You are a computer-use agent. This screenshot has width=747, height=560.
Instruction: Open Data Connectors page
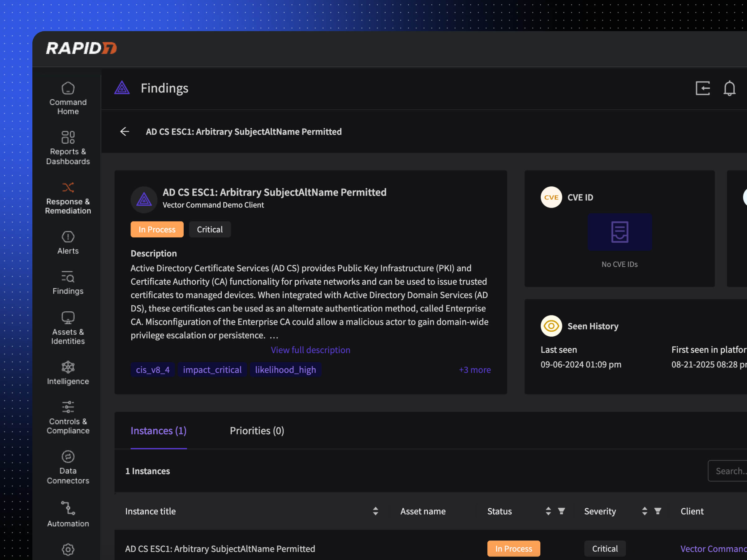[68, 467]
